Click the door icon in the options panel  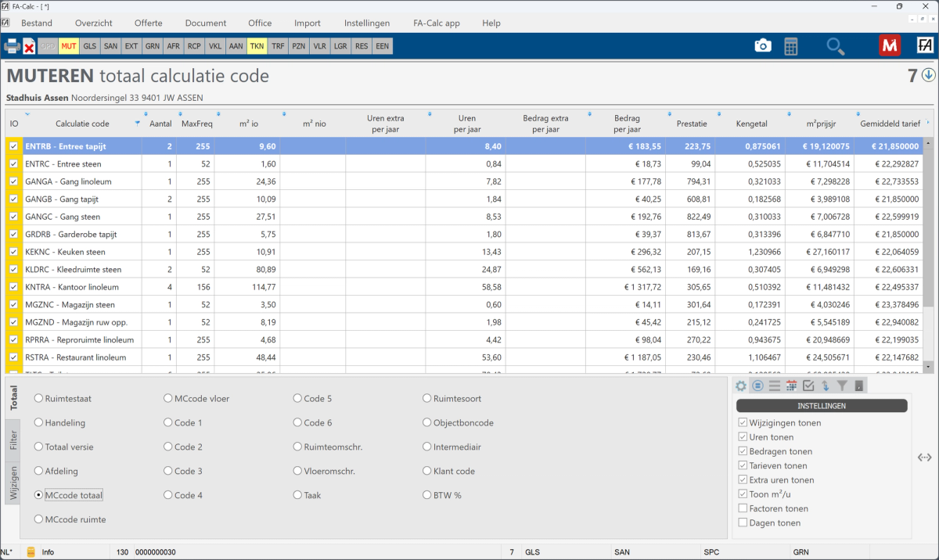858,386
